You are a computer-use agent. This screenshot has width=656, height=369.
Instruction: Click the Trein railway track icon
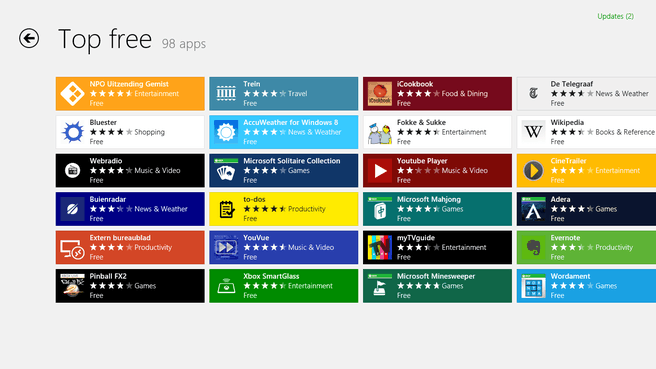pos(226,93)
